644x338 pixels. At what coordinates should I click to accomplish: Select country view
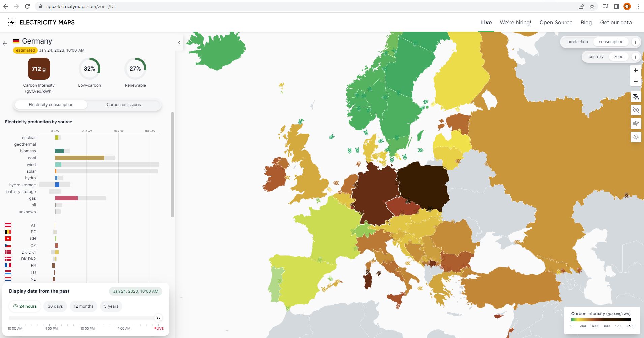click(596, 57)
